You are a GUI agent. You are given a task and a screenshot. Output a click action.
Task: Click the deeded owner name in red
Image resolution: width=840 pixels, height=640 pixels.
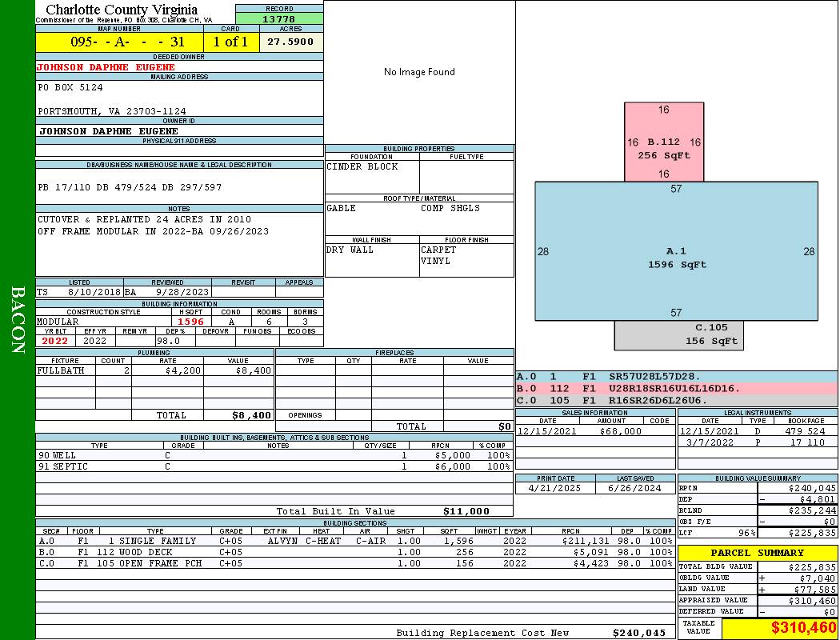(106, 67)
